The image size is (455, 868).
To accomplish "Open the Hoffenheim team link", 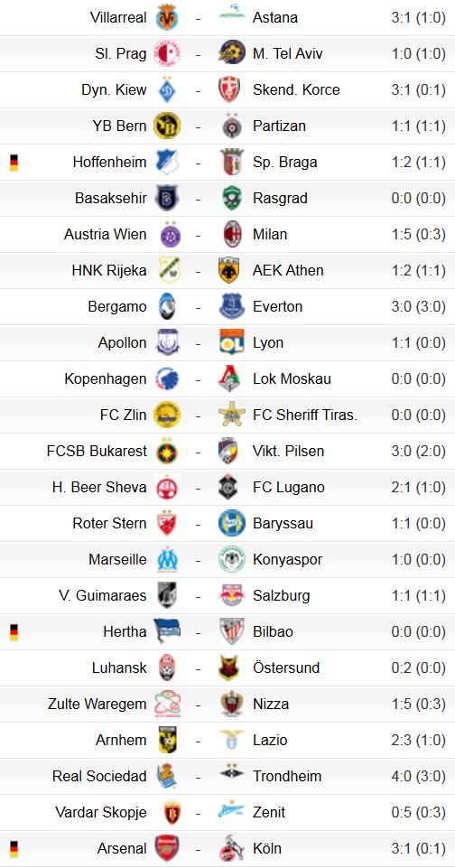I will 109,163.
